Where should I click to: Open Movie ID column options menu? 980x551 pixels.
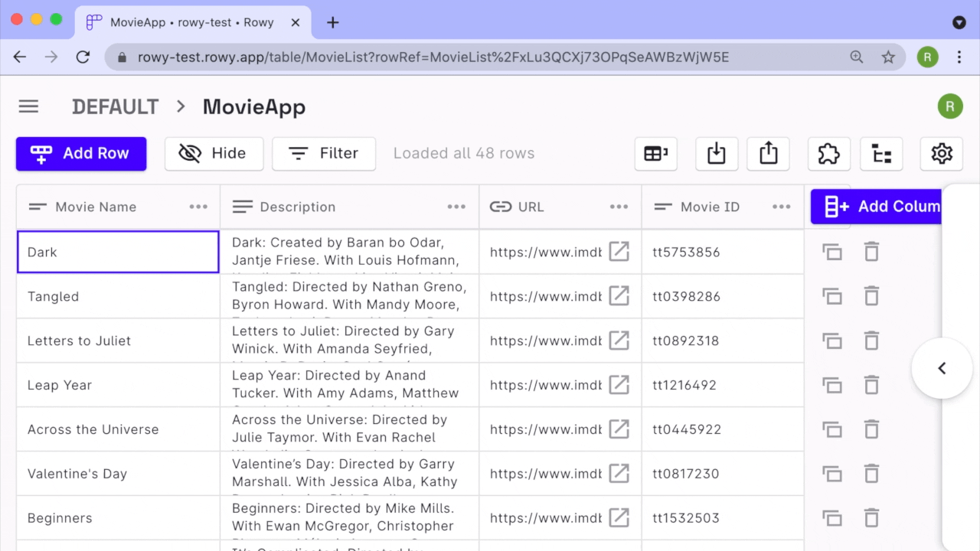coord(781,207)
